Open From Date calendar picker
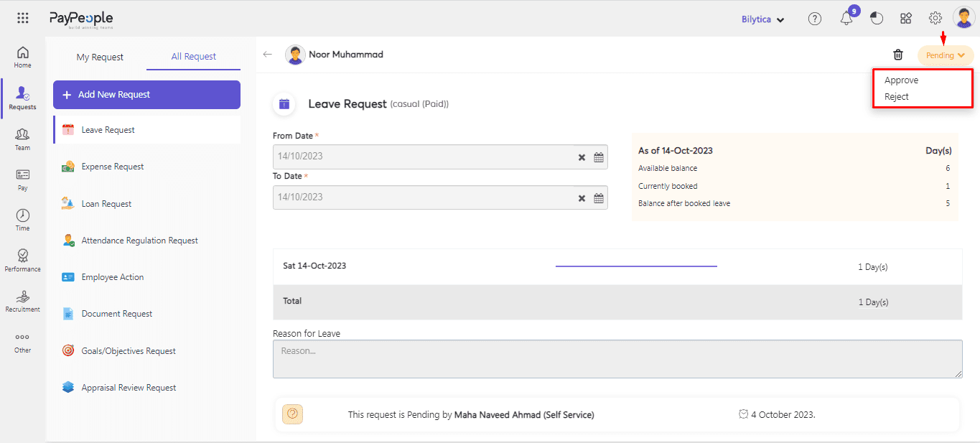Screen dimensions: 980x443 (598, 157)
